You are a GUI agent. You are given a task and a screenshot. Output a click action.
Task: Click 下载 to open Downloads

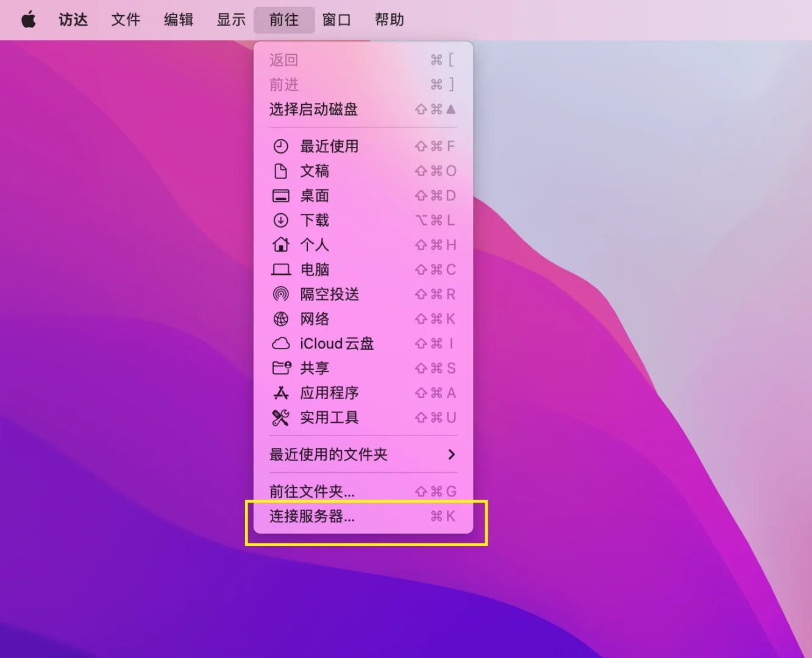click(315, 220)
